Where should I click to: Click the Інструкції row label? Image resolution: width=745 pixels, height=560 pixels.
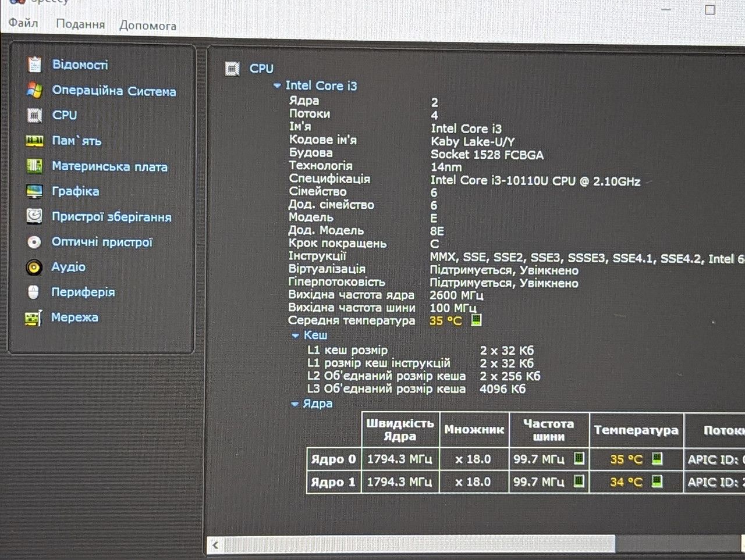[317, 256]
